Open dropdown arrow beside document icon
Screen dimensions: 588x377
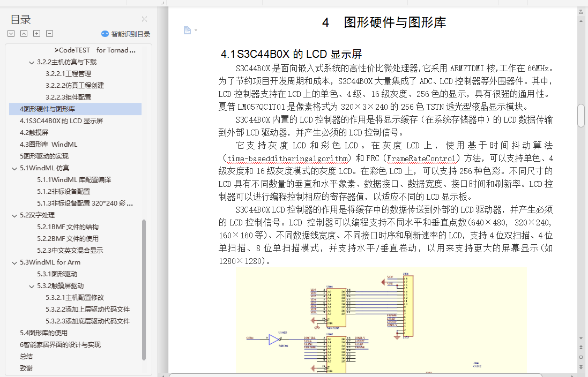196,31
